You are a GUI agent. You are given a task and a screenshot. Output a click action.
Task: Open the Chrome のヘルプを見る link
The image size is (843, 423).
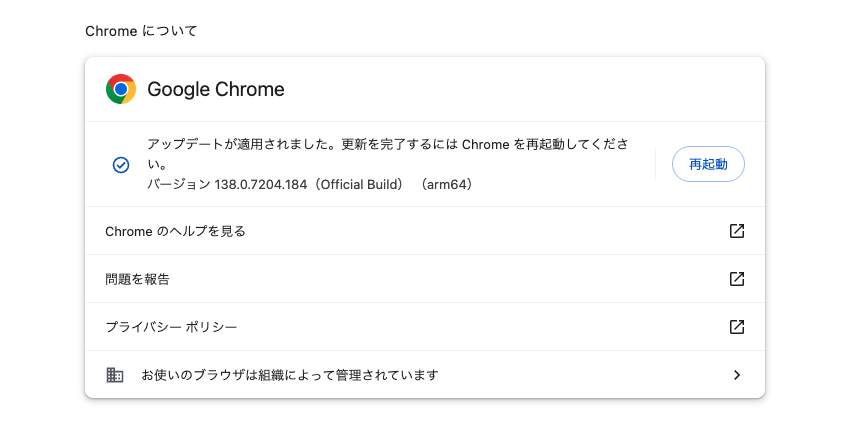[x=425, y=231]
